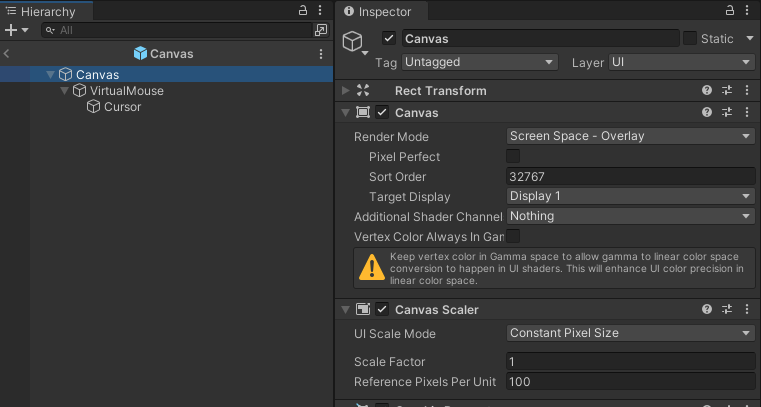Screen dimensions: 761x407
Task: Toggle the Pixel Perfect checkbox
Action: click(x=513, y=156)
